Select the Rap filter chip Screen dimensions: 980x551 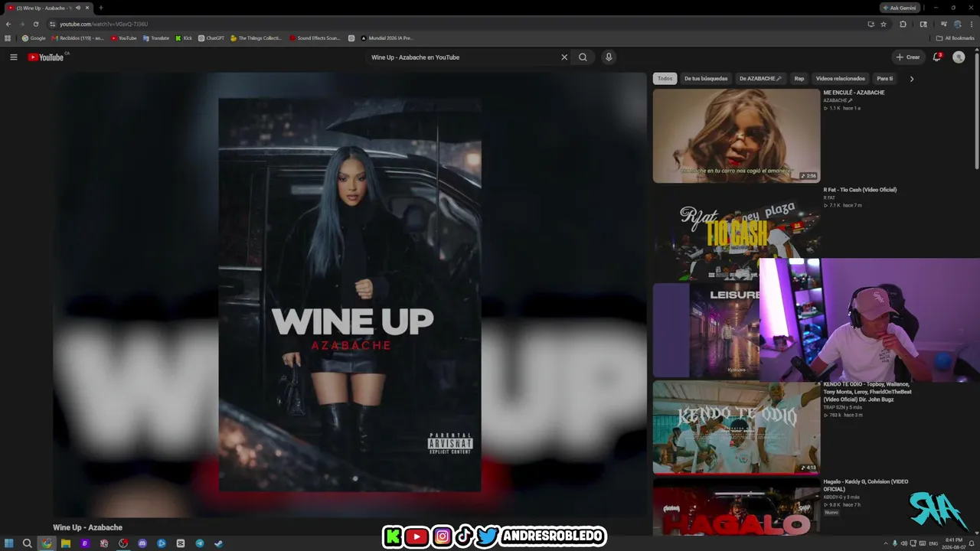tap(799, 79)
